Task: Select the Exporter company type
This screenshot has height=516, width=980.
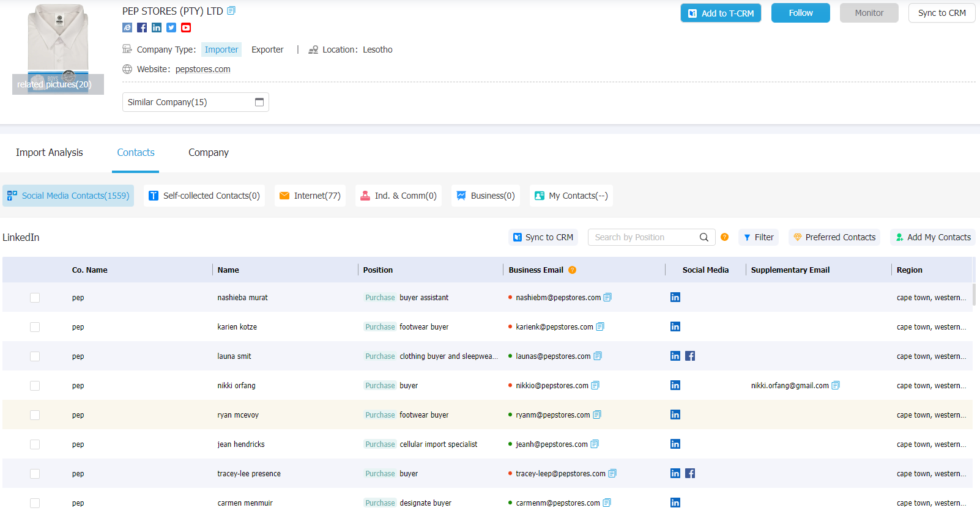Action: [x=267, y=50]
